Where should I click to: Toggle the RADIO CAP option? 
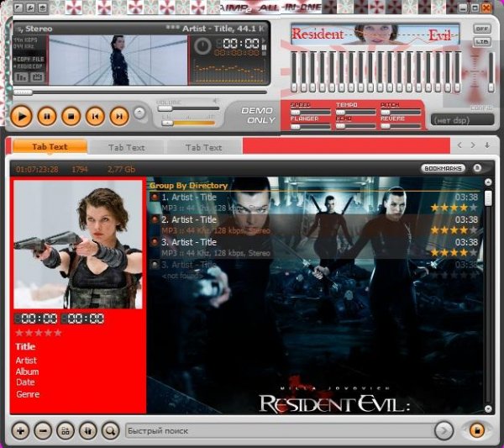(x=29, y=66)
